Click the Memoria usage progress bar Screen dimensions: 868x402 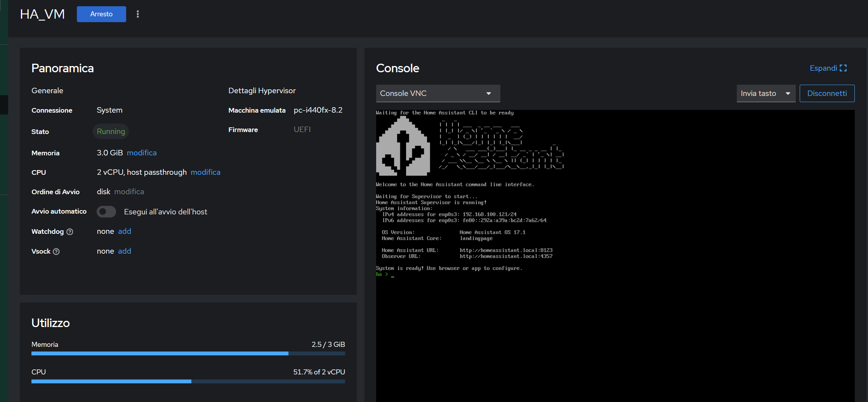[x=188, y=353]
